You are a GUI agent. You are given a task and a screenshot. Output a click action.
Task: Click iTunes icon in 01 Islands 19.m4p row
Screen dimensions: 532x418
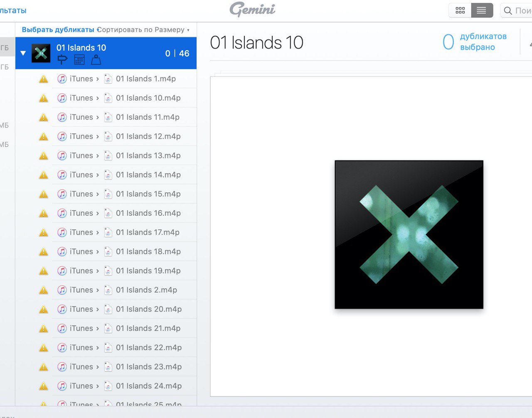click(62, 270)
